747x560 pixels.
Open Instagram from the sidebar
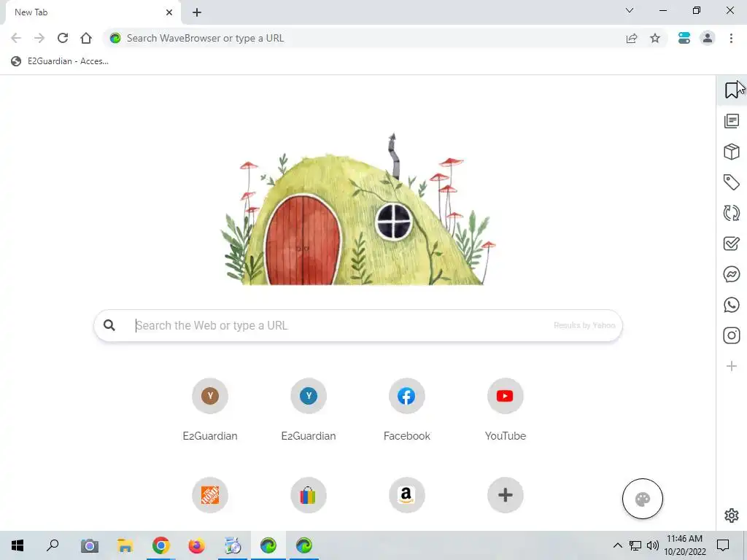tap(731, 335)
